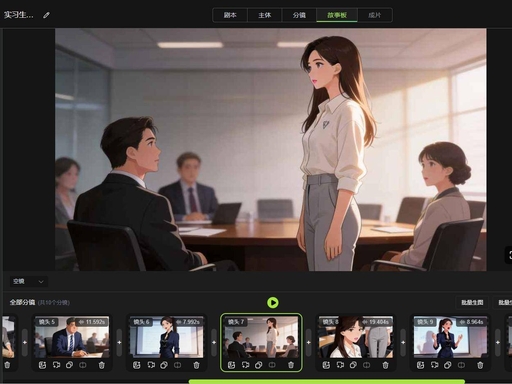Delete 镜头 7 with its trash icon
Image resolution: width=512 pixels, height=384 pixels.
(x=291, y=365)
